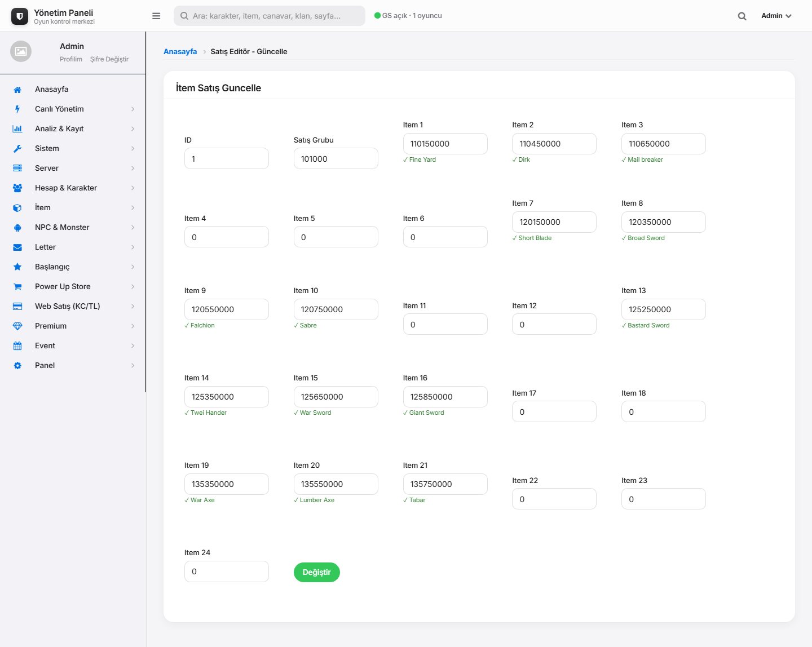Click the star icon for Başlangıç
Screen dimensions: 812x647
coord(17,267)
